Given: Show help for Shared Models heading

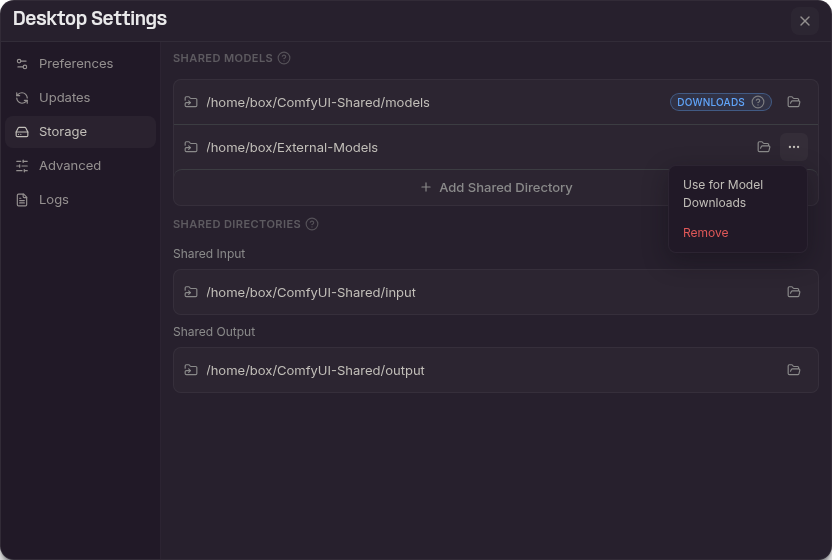Looking at the screenshot, I should coord(284,58).
